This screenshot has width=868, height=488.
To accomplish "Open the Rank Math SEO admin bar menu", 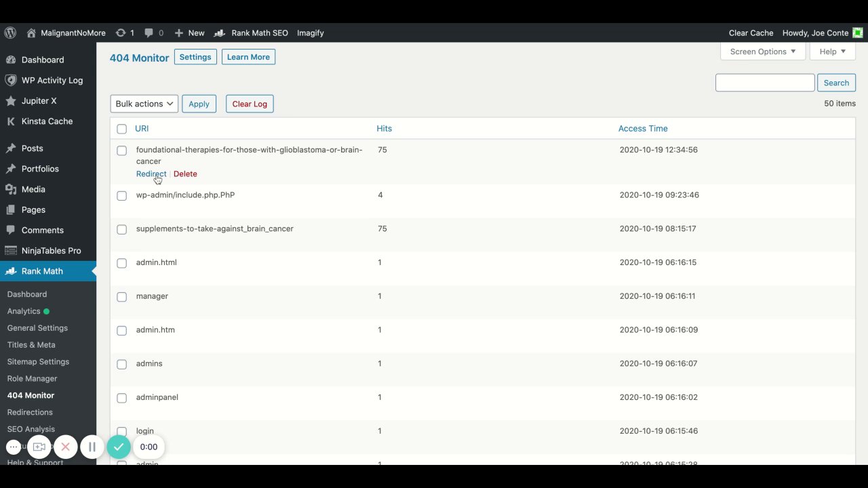I will tap(252, 33).
